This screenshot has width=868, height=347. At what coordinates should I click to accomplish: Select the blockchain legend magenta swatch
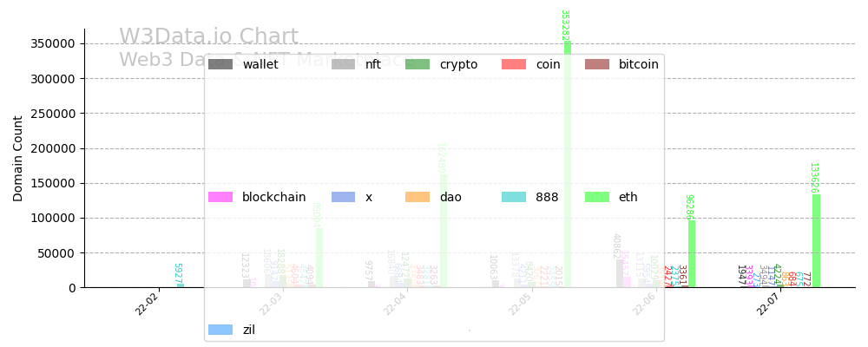220,197
